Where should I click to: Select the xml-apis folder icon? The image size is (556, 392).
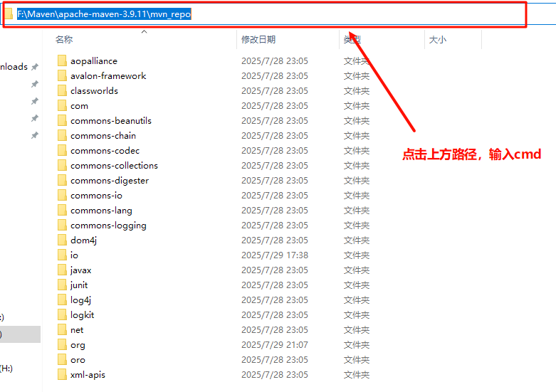[x=61, y=375]
